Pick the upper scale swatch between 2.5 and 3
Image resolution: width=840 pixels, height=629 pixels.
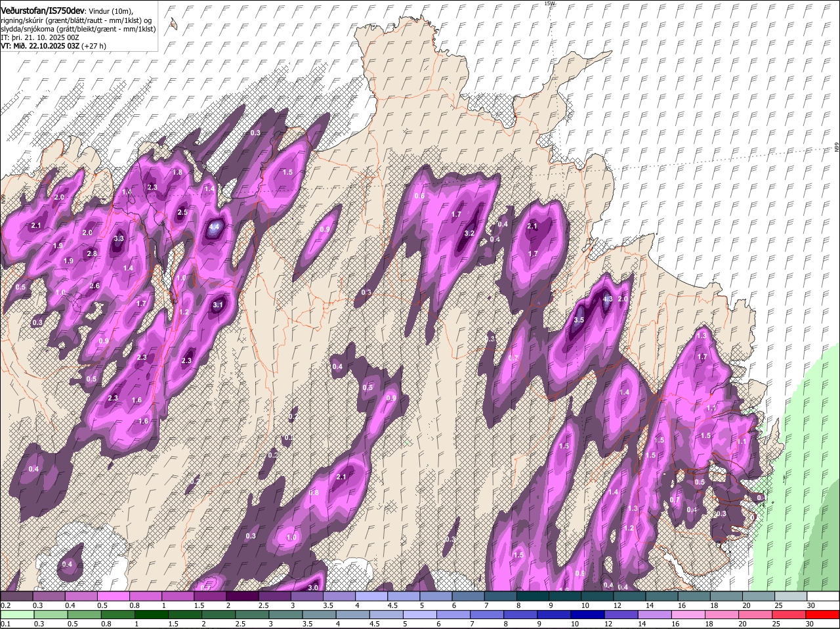pos(274,596)
